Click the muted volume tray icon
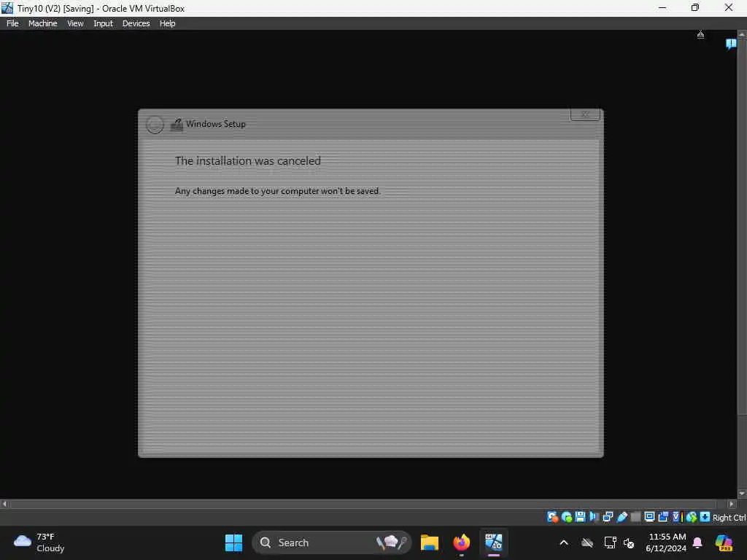This screenshot has height=560, width=747. (629, 542)
